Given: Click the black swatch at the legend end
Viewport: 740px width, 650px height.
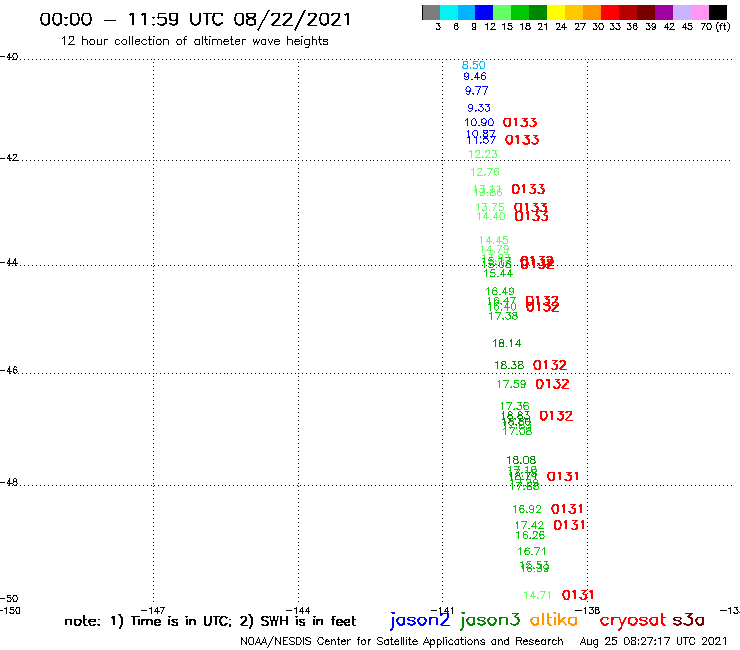Looking at the screenshot, I should (x=718, y=12).
